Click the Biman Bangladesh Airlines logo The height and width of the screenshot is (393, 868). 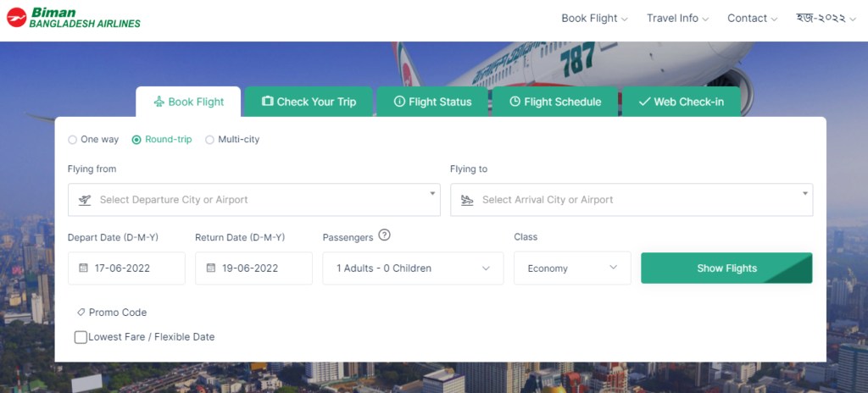tap(73, 18)
